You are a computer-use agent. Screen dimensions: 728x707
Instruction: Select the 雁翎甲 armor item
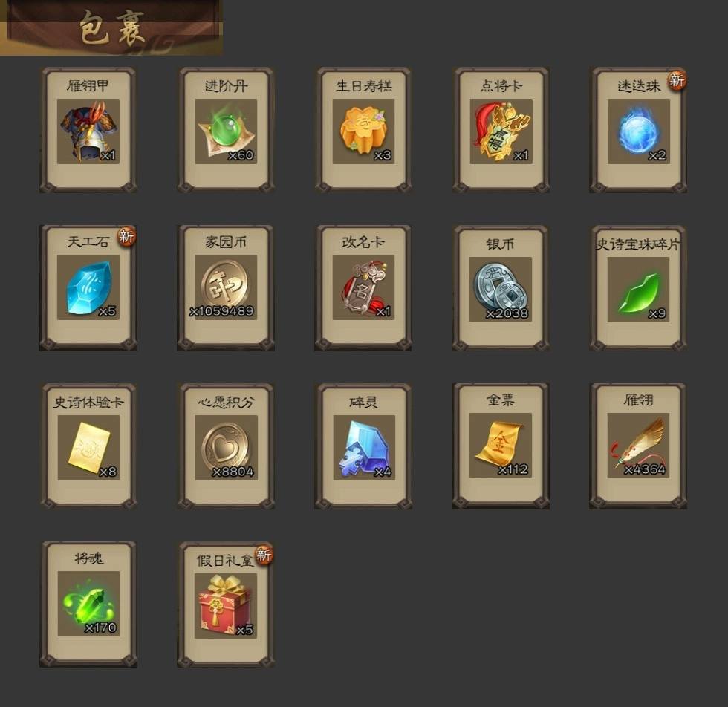[x=88, y=130]
